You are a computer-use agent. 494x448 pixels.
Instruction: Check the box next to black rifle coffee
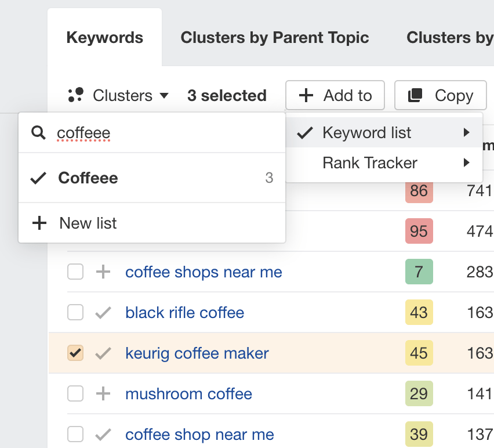(75, 312)
